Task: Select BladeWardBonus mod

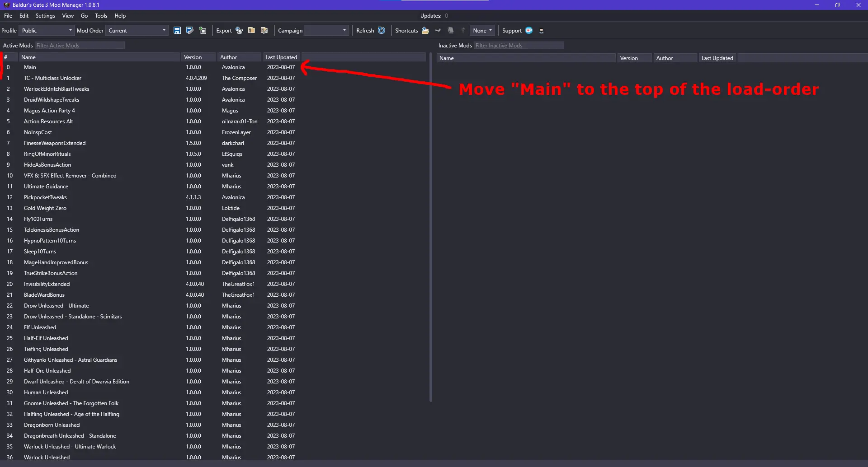Action: click(x=212, y=295)
